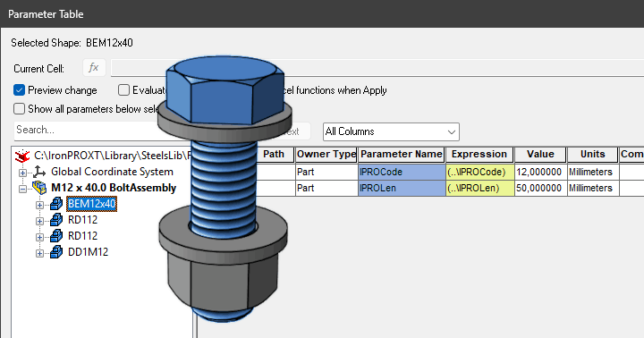Toggle the Preview change checkbox
The height and width of the screenshot is (338, 644).
[20, 90]
